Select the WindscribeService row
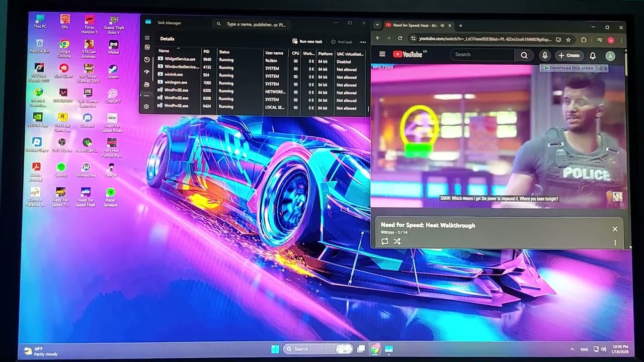Screen dimensions: 644x362 tap(262, 67)
